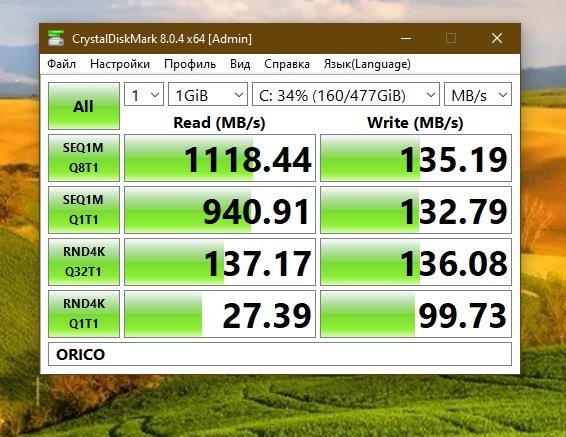The image size is (566, 437).
Task: Select the 1118.44 sequential read result
Action: pos(220,158)
